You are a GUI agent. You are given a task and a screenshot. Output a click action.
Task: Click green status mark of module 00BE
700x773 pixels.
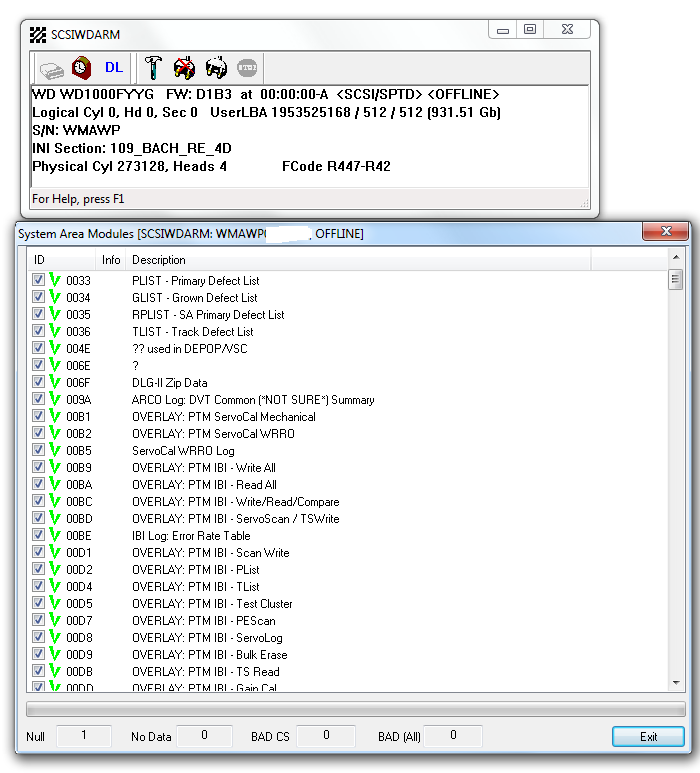[55, 535]
